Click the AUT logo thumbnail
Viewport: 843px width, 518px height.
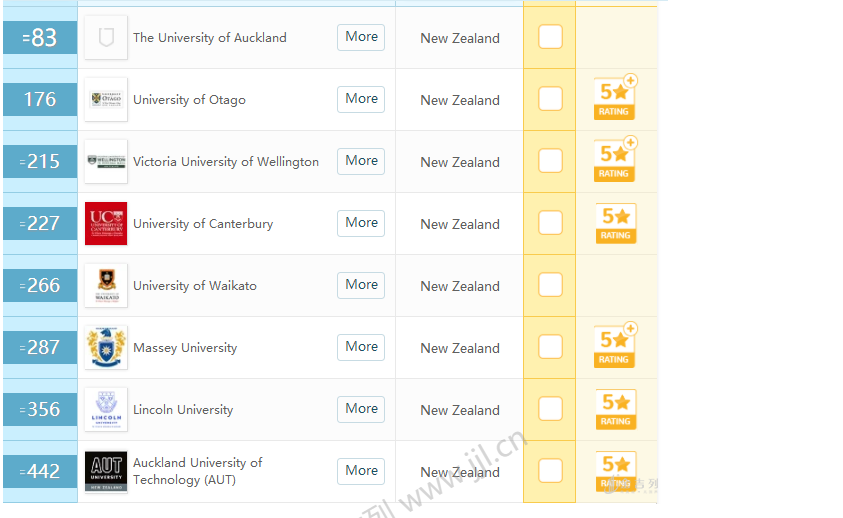click(x=105, y=471)
